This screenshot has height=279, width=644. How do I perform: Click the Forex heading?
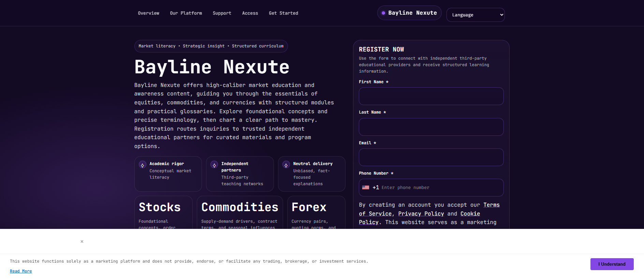coord(309,207)
